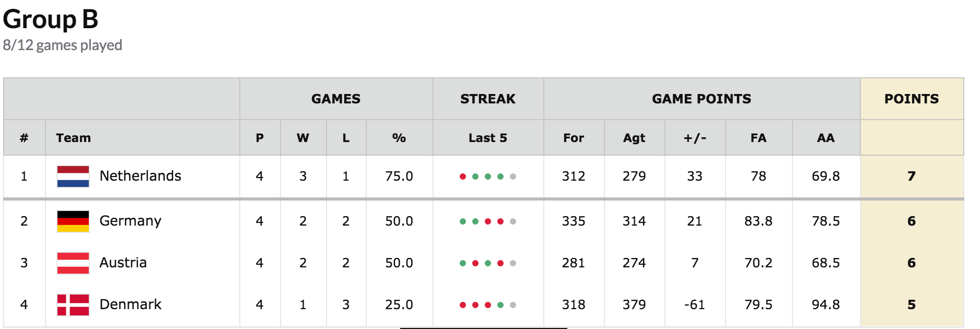The height and width of the screenshot is (329, 980).
Task: Open the Austria team link
Action: pyautogui.click(x=123, y=263)
